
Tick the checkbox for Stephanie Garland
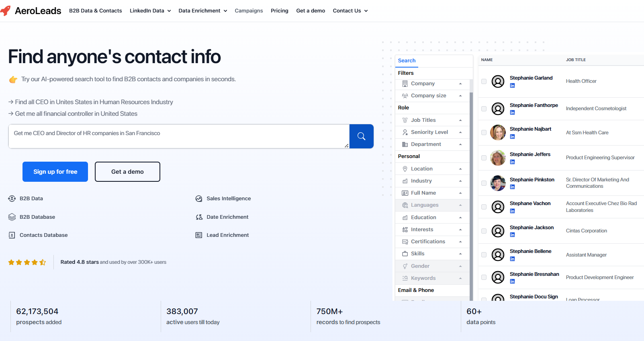(484, 82)
